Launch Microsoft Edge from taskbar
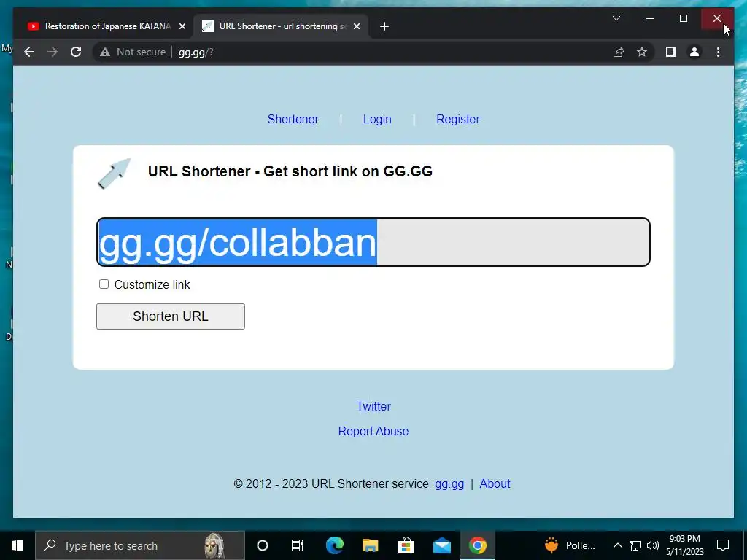This screenshot has height=560, width=747. 334,545
